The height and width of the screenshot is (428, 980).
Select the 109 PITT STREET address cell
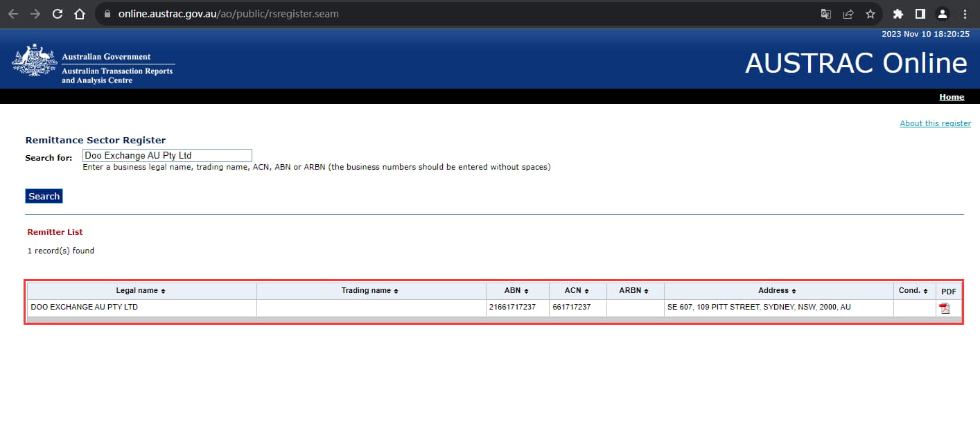click(x=778, y=307)
